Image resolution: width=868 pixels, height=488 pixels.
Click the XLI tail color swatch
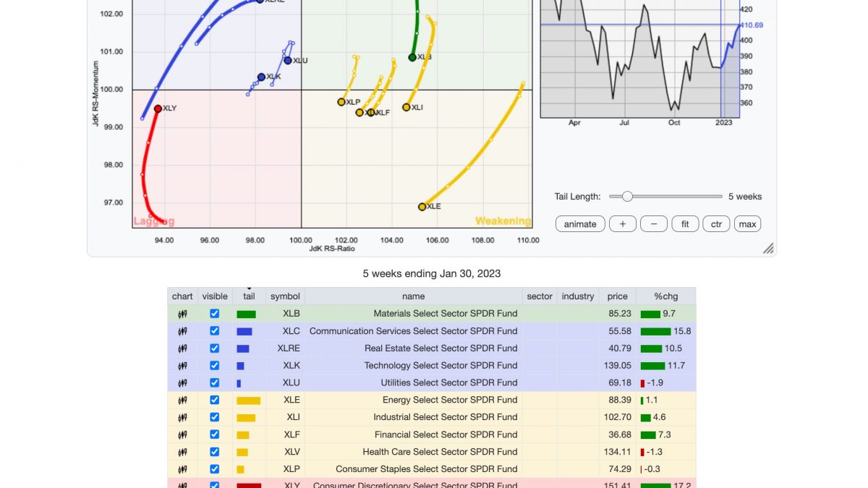click(x=246, y=418)
